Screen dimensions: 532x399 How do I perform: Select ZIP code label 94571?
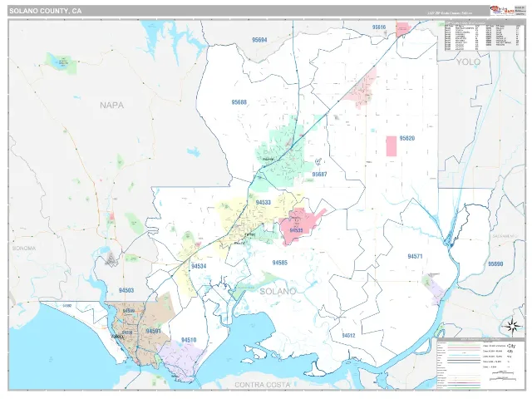click(415, 257)
